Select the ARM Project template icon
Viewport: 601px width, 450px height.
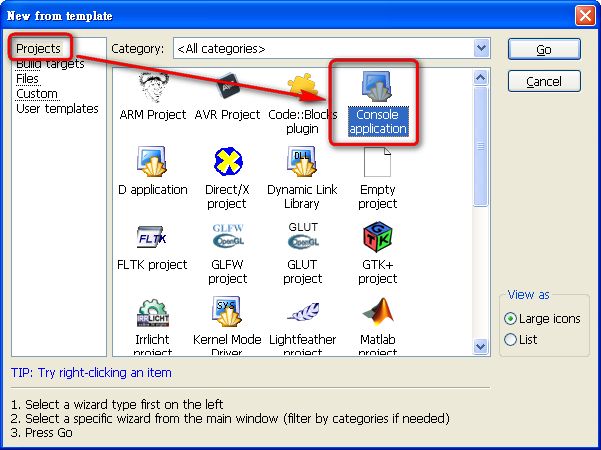pyautogui.click(x=153, y=87)
